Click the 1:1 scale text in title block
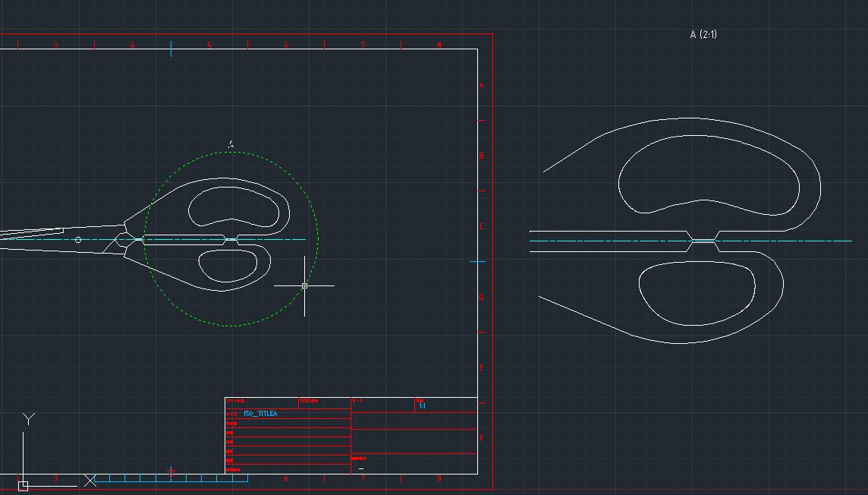The width and height of the screenshot is (868, 495). tap(422, 406)
